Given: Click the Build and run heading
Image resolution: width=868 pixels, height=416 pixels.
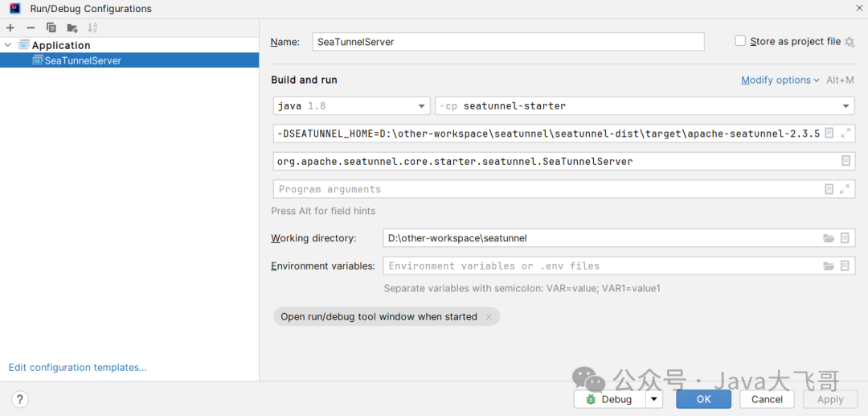Looking at the screenshot, I should (304, 80).
